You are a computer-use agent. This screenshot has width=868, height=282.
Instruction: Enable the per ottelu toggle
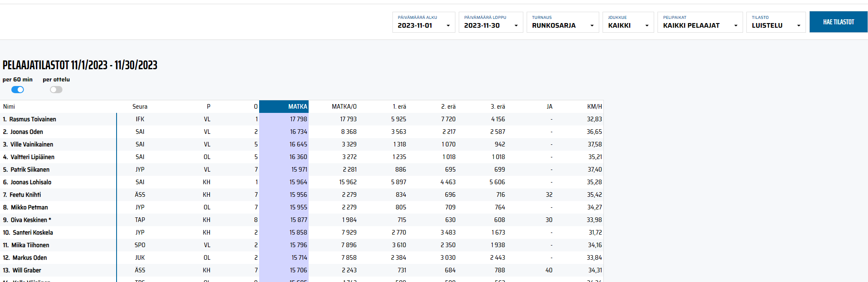pos(56,89)
